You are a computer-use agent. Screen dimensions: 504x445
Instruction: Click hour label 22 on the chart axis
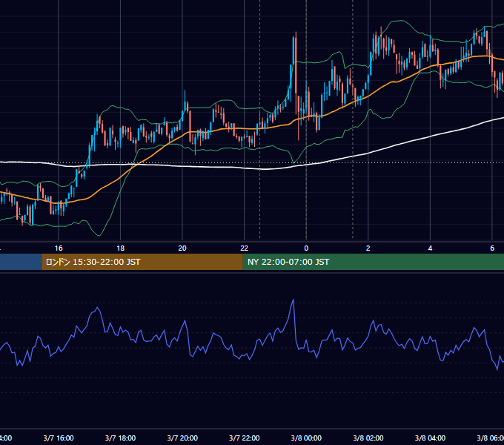(245, 248)
